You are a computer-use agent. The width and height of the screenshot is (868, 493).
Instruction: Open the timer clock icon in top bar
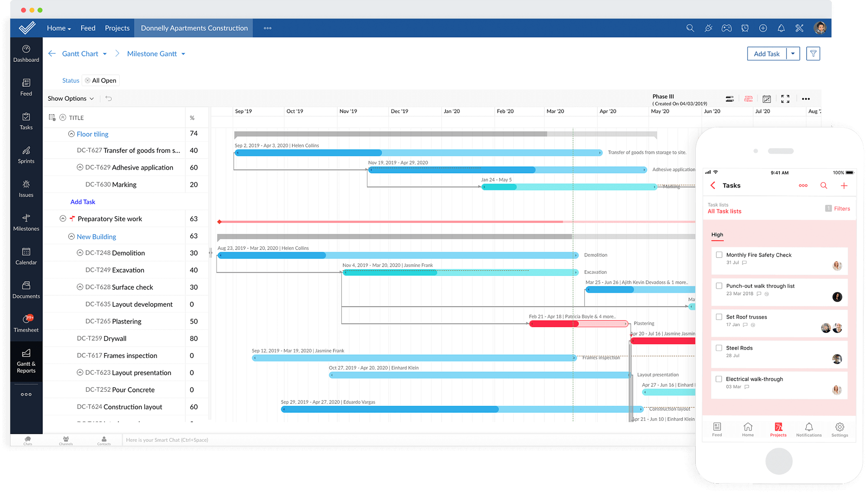tap(745, 28)
